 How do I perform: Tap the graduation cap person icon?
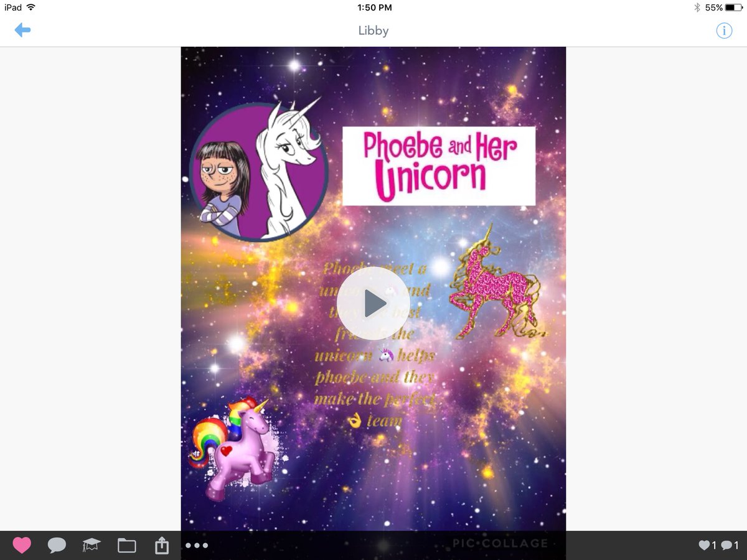pos(92,546)
